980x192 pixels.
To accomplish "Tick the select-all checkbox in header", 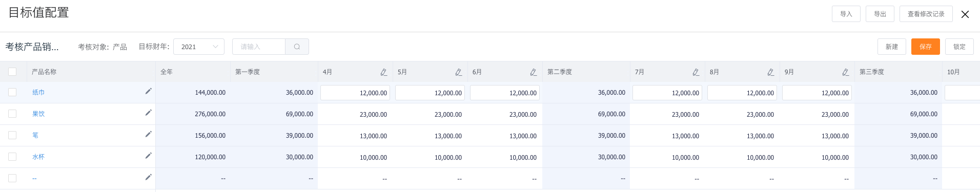I will pyautogui.click(x=12, y=72).
